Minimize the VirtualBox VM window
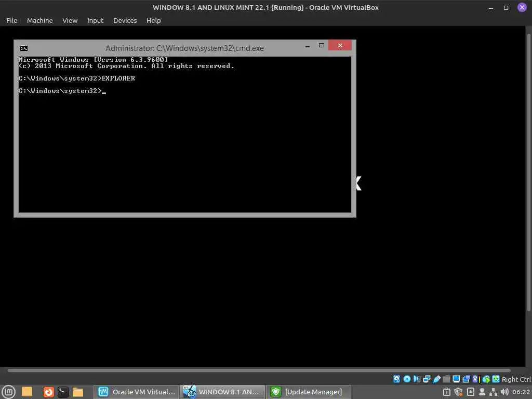Image resolution: width=532 pixels, height=399 pixels. pyautogui.click(x=491, y=7)
